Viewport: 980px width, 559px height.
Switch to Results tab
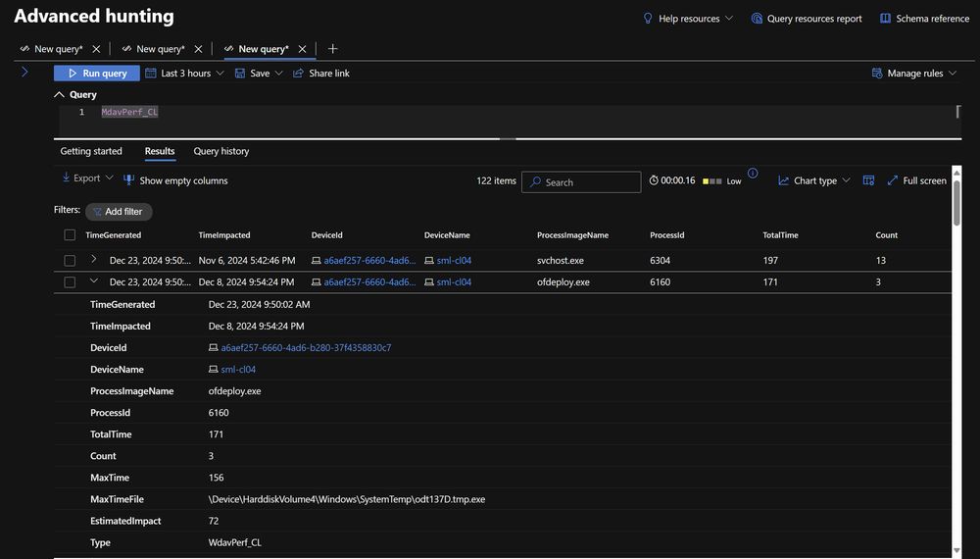[x=160, y=151]
